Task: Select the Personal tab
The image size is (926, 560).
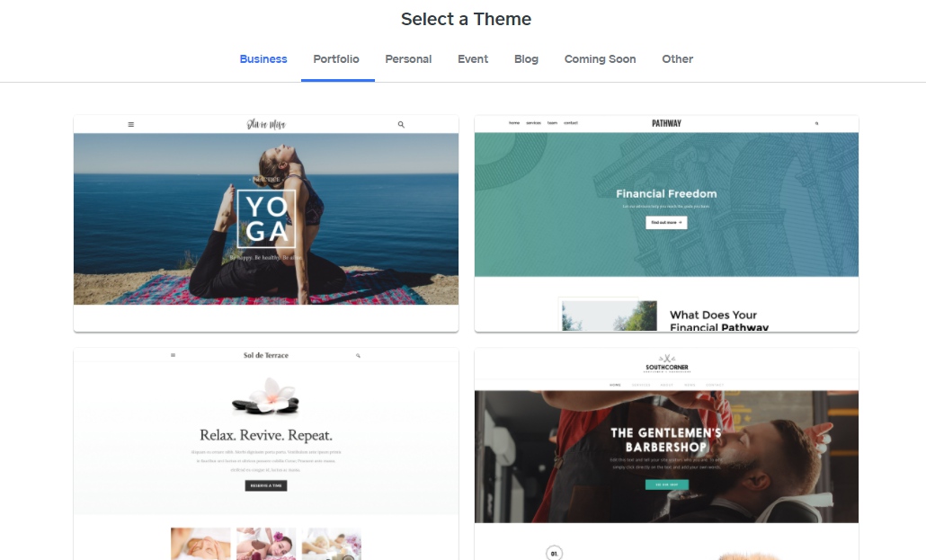Action: tap(408, 59)
